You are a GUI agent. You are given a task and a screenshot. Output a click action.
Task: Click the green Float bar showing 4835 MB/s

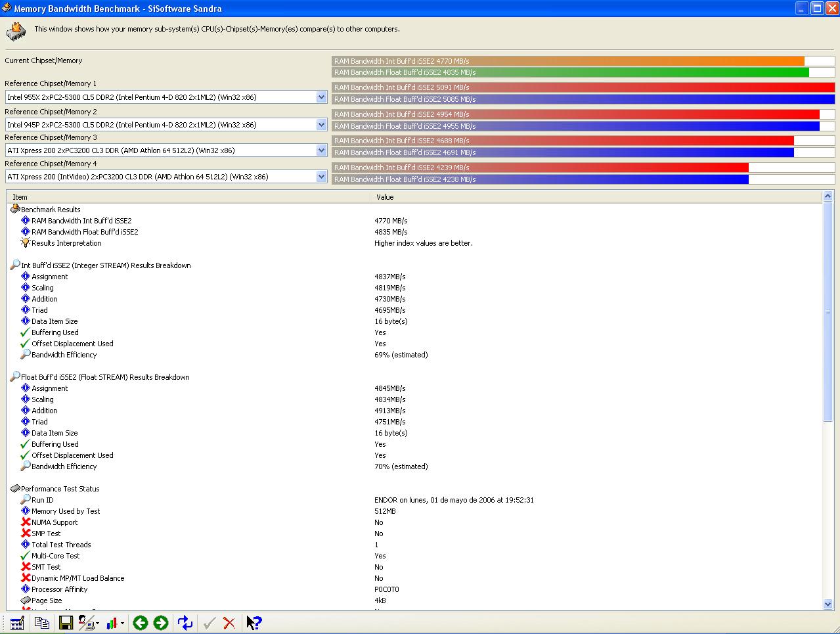point(571,72)
